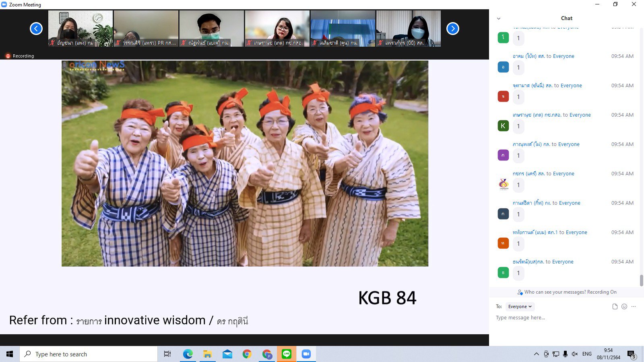The height and width of the screenshot is (362, 644).
Task: Open the Mail app from taskbar
Action: tap(227, 354)
